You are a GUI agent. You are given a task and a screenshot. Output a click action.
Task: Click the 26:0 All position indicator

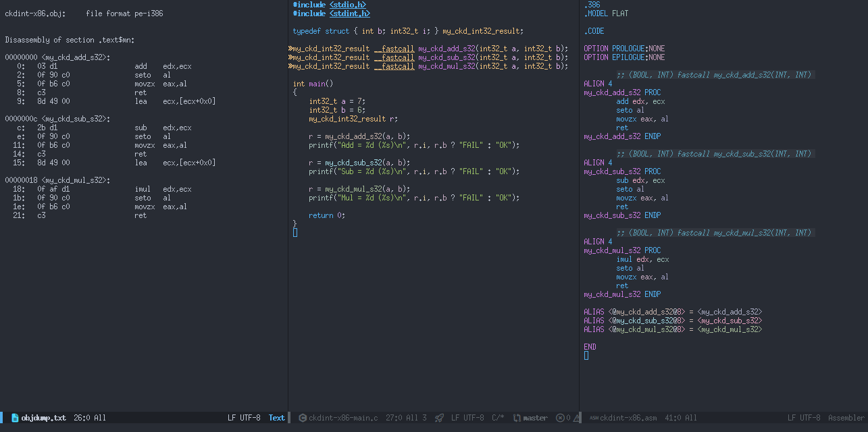[90, 418]
